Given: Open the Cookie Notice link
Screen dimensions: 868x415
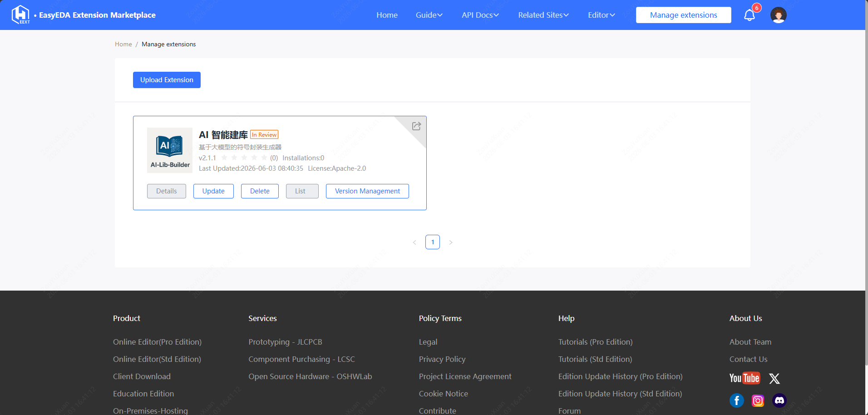Looking at the screenshot, I should (x=444, y=394).
